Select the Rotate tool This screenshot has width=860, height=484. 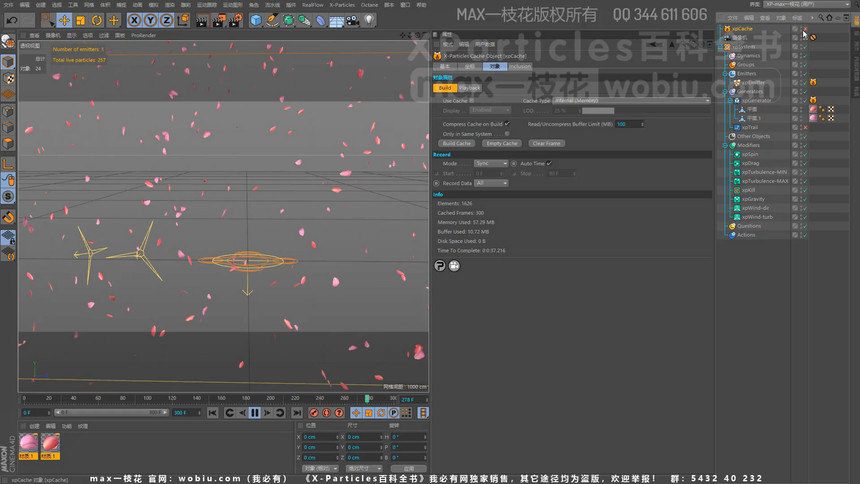97,21
